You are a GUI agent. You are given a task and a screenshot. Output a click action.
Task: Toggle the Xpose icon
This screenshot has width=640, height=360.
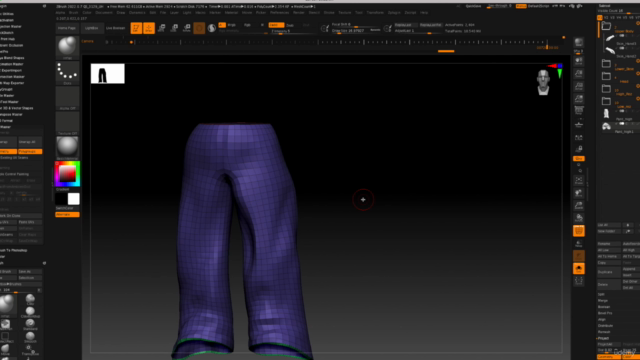(579, 281)
